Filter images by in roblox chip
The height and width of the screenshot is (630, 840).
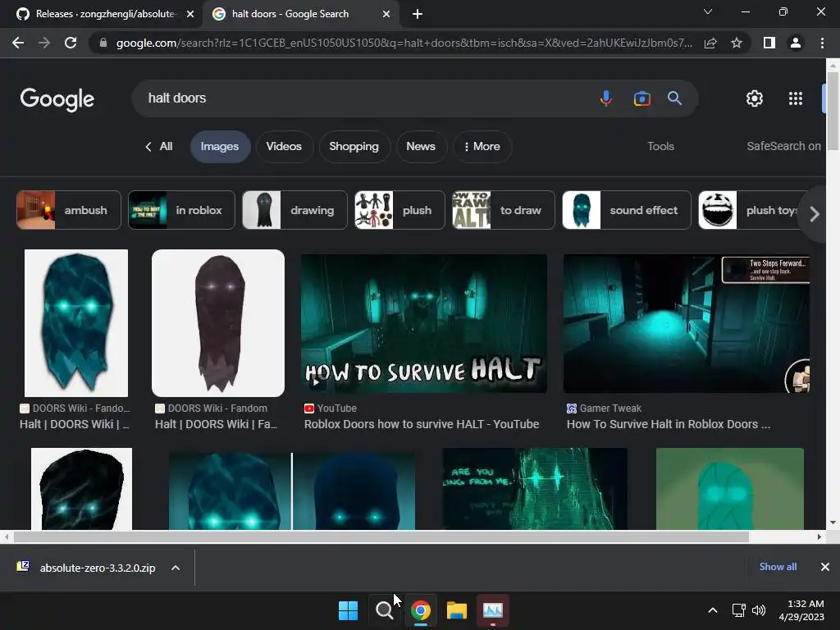181,210
